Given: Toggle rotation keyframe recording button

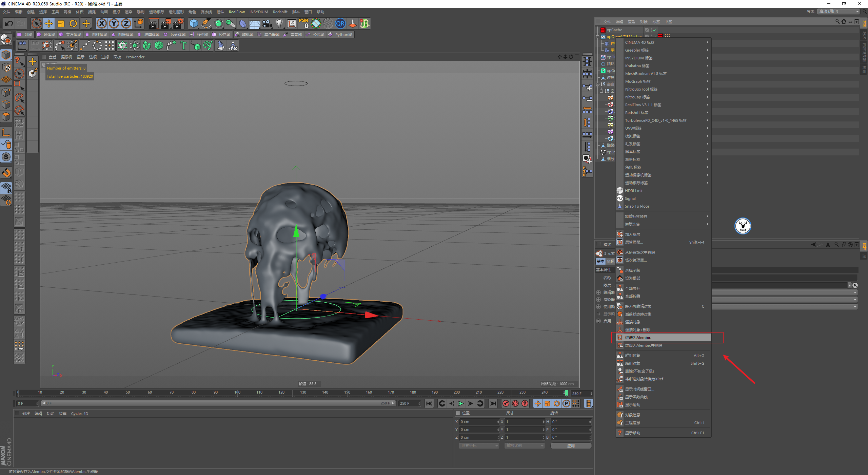Looking at the screenshot, I should (x=557, y=403).
